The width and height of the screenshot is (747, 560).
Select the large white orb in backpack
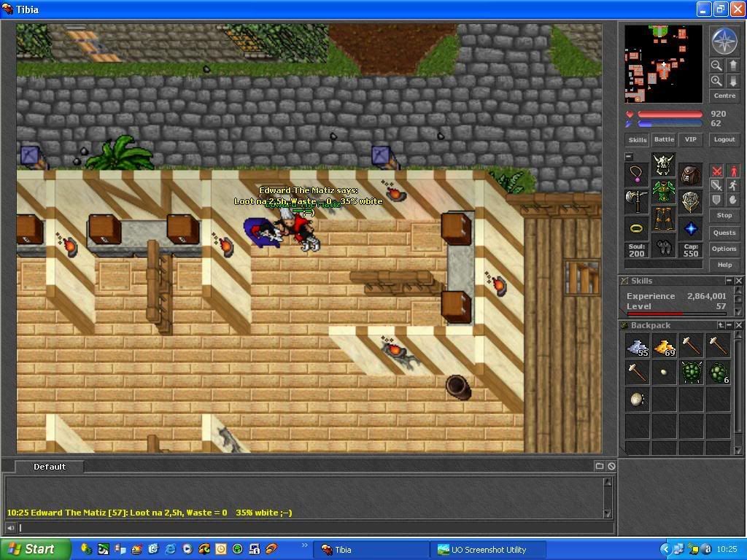pos(637,400)
